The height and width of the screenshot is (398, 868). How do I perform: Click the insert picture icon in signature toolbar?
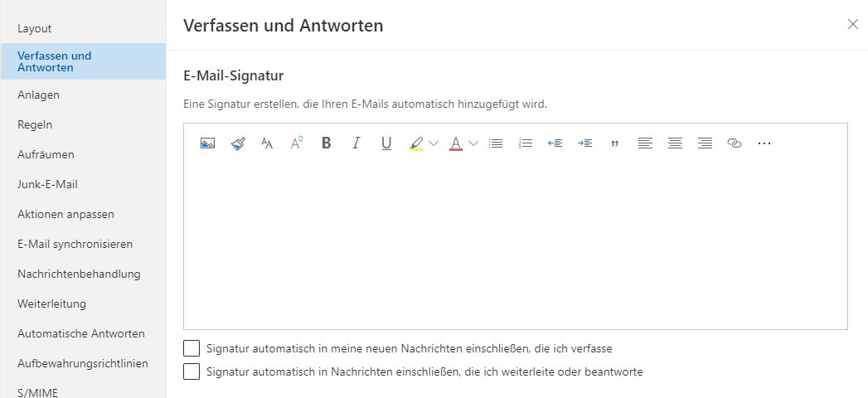(207, 143)
